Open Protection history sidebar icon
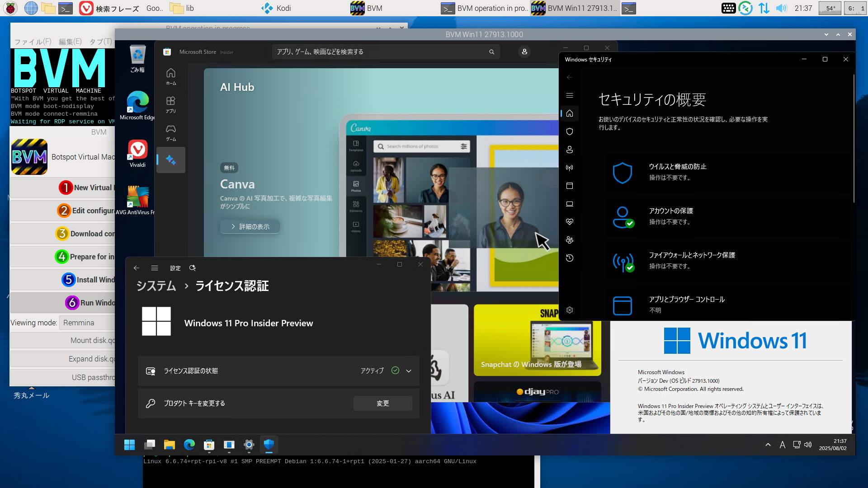Viewport: 868px width, 488px height. click(570, 258)
